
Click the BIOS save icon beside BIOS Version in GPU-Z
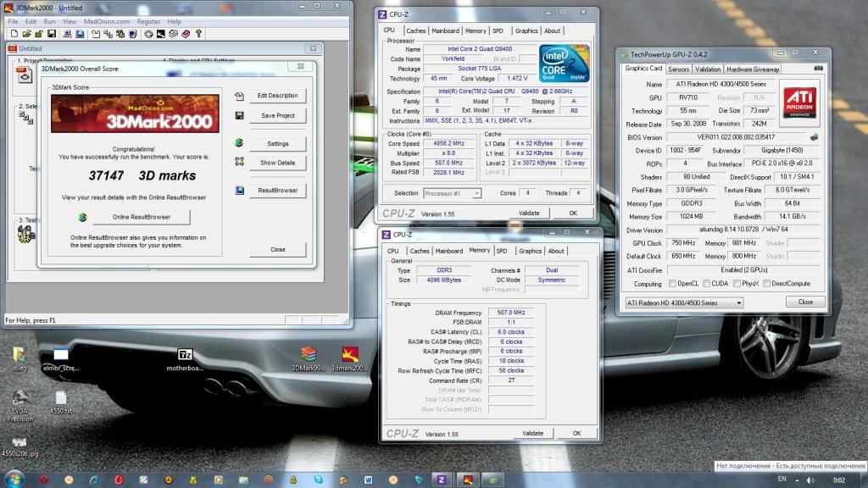[x=814, y=136]
